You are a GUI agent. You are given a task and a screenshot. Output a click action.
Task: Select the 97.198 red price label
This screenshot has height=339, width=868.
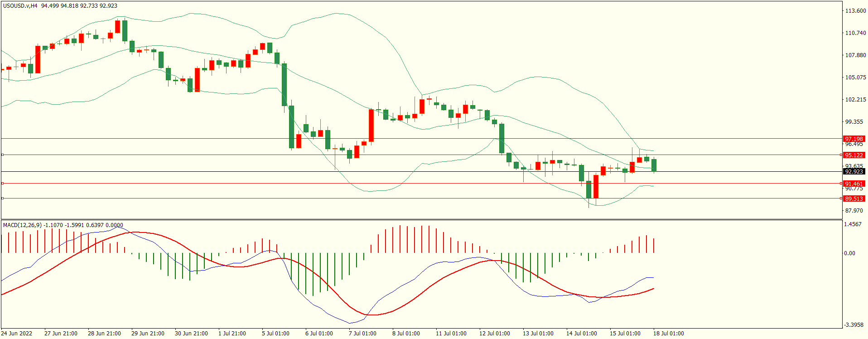(854, 139)
